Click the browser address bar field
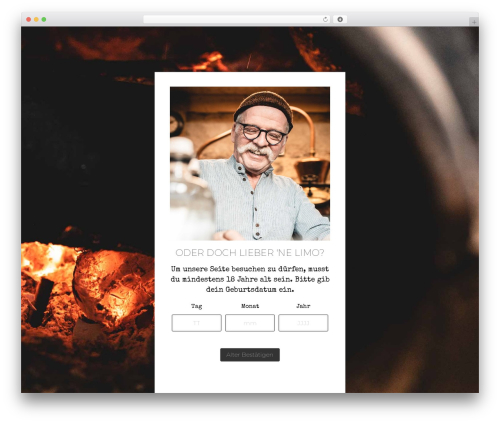 (x=237, y=19)
